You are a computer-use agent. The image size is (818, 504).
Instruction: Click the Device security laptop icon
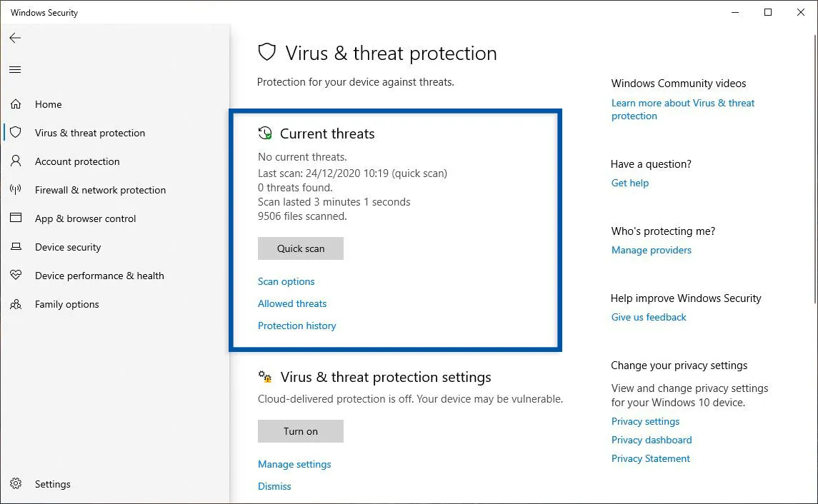click(x=16, y=247)
